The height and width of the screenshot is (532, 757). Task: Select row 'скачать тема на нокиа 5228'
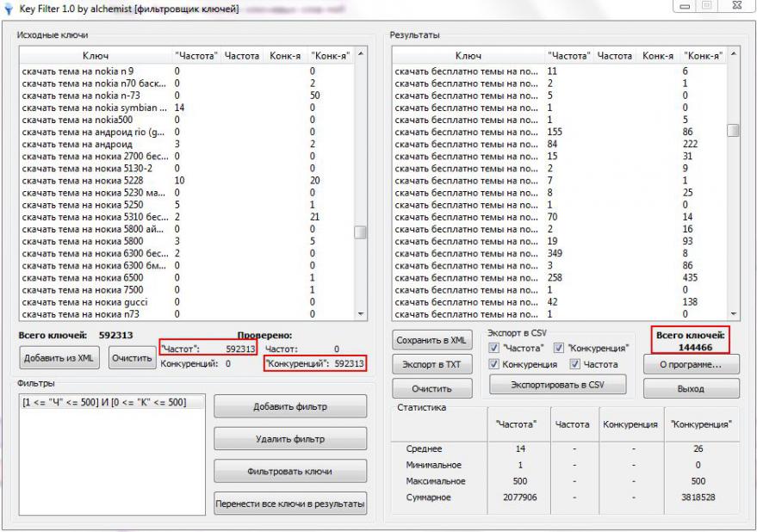(187, 181)
